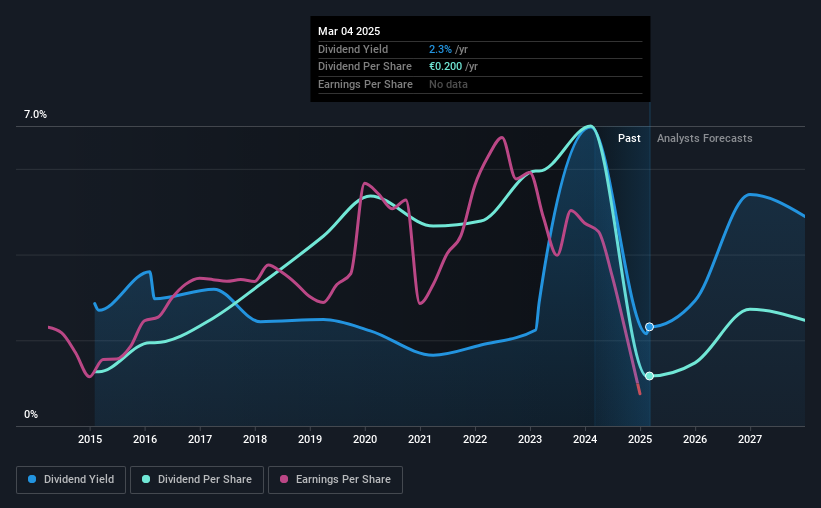Click the 2016 x-axis label
821x508 pixels.
point(145,439)
